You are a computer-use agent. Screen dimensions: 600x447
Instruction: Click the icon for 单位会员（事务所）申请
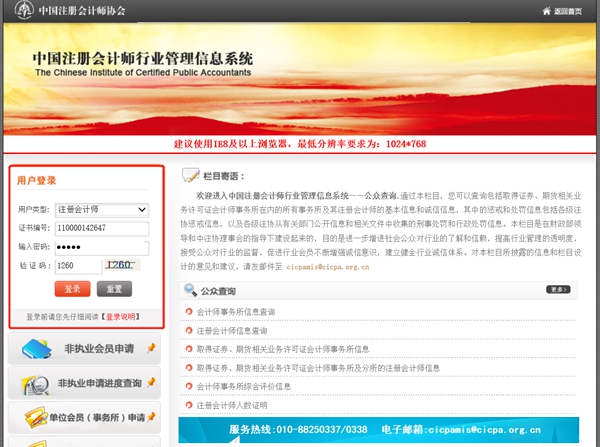click(x=35, y=417)
